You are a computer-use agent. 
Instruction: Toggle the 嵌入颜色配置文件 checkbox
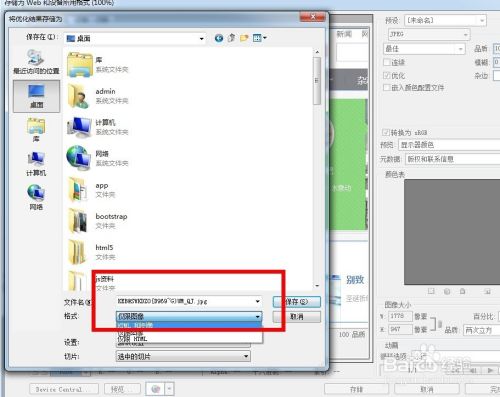pos(387,88)
